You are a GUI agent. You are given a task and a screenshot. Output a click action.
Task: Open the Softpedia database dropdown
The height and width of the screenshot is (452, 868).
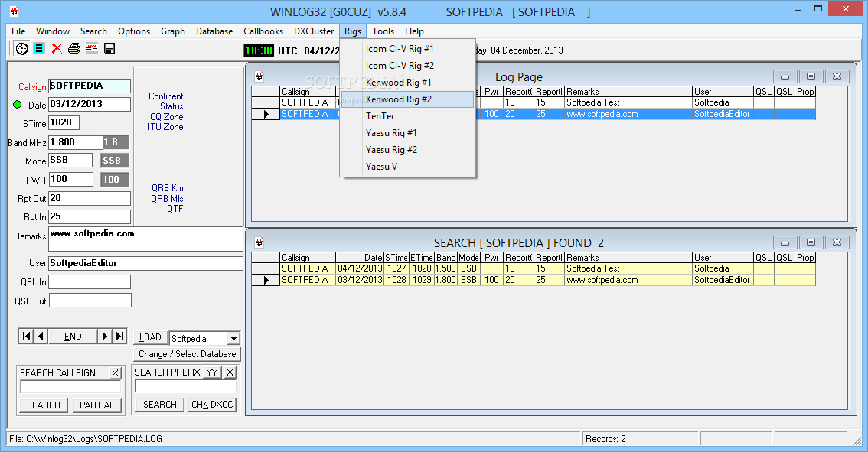coord(234,339)
